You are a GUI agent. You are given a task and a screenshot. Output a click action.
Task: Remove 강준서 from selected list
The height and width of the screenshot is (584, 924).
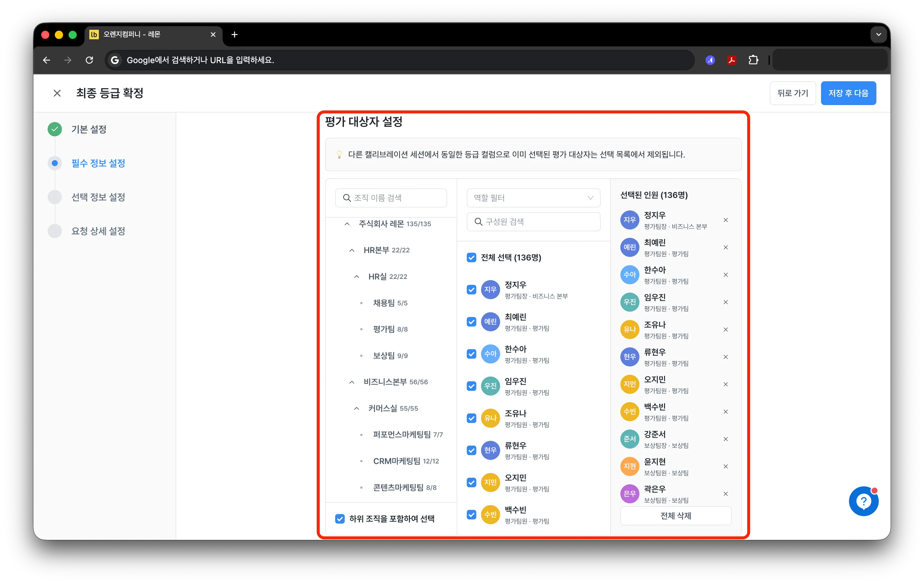(x=726, y=439)
